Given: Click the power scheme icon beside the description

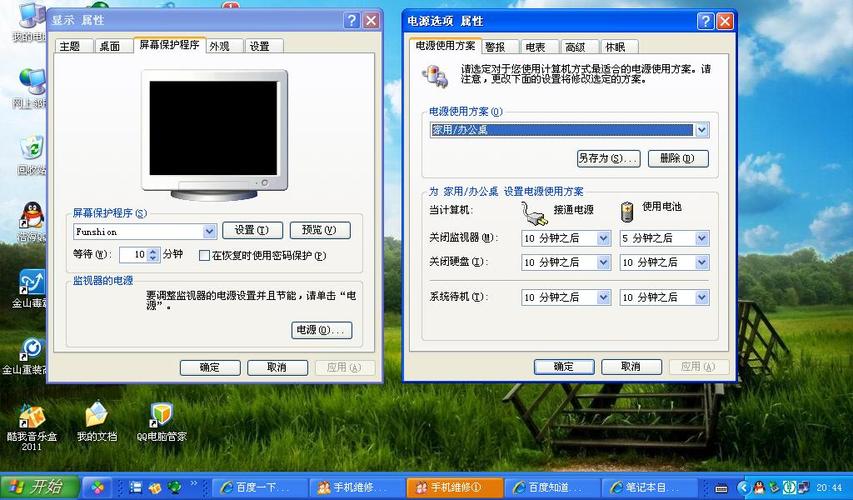Looking at the screenshot, I should pyautogui.click(x=436, y=76).
